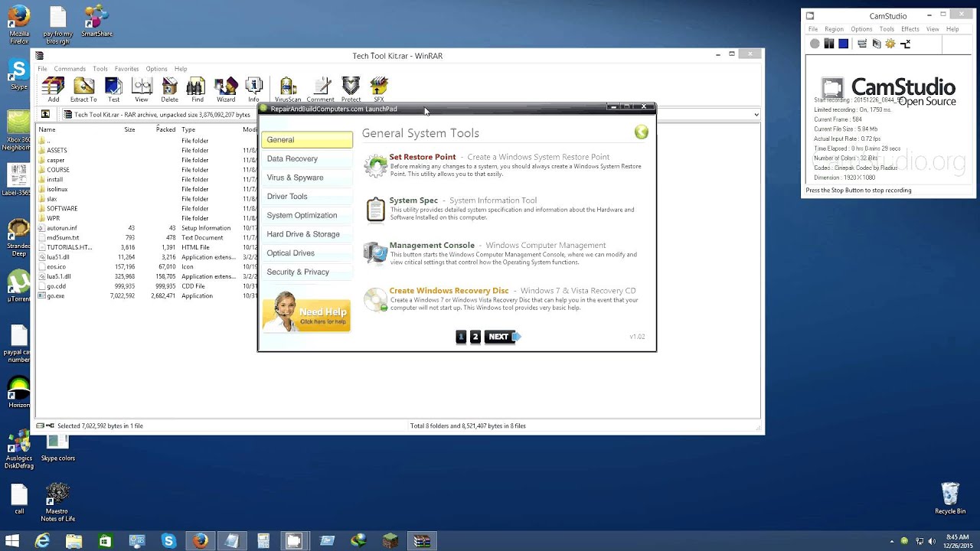Select the Security & Privacy category

[307, 272]
